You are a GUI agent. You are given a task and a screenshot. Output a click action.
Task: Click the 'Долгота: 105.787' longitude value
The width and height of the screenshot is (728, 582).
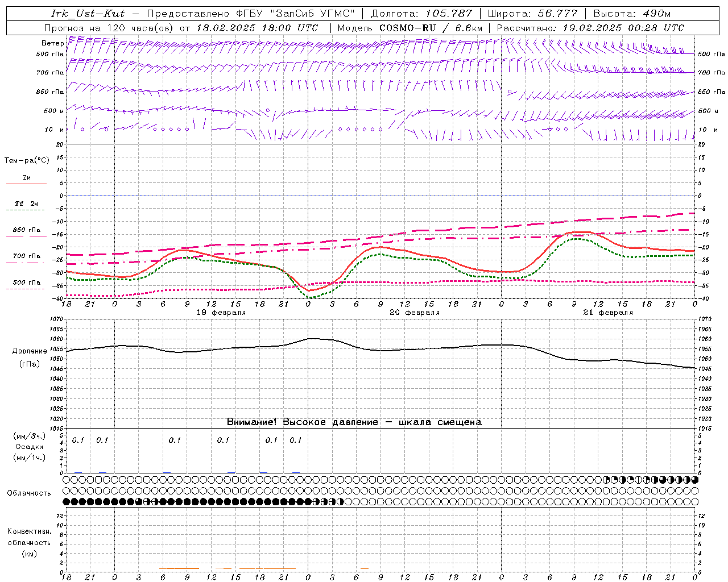point(421,14)
